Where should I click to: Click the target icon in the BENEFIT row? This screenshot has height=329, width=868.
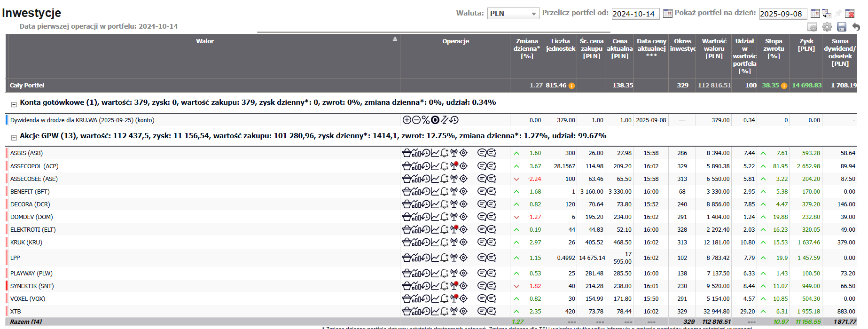pyautogui.click(x=463, y=192)
